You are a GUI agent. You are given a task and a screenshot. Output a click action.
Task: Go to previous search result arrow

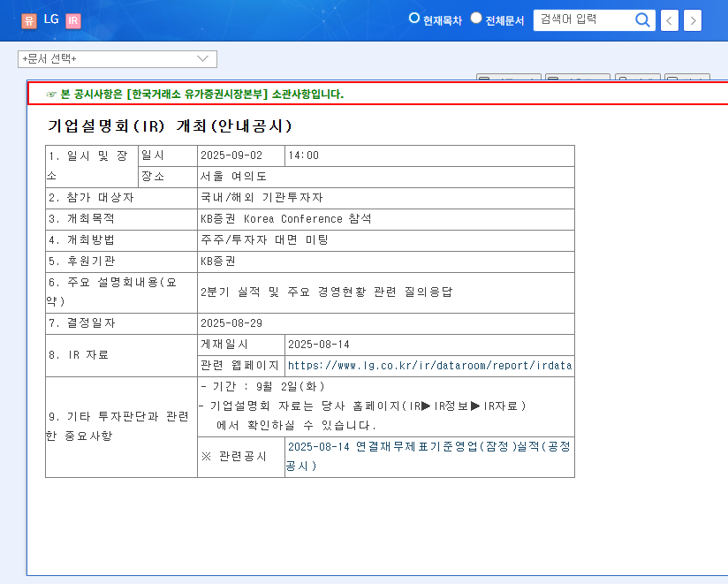click(x=669, y=20)
